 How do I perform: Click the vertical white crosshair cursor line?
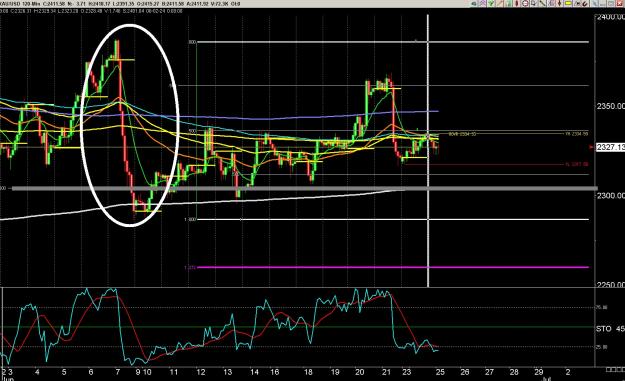click(428, 151)
